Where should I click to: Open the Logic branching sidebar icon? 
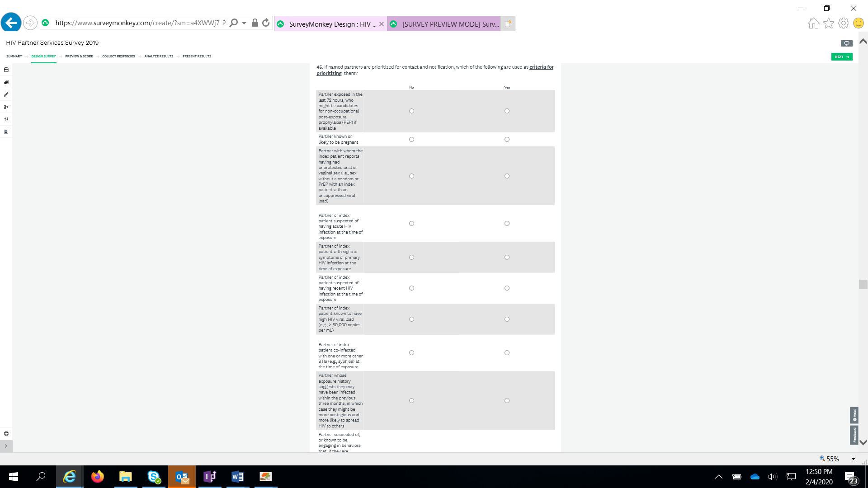pos(6,107)
